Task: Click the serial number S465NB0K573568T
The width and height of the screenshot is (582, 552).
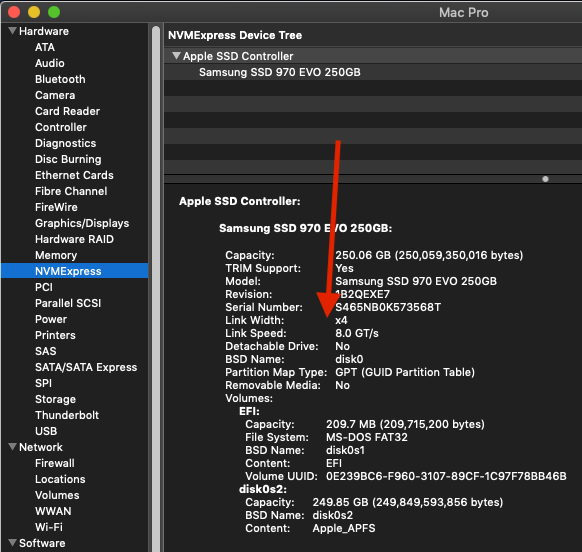Action: [x=388, y=307]
